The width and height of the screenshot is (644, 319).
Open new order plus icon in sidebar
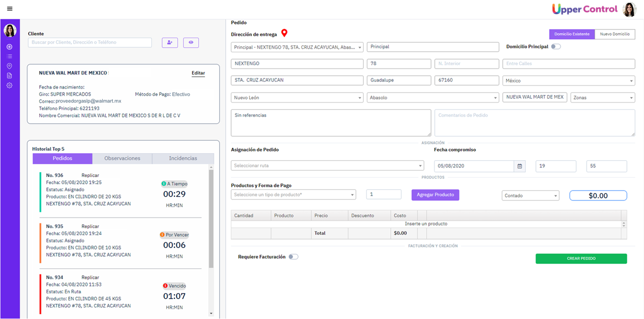point(9,47)
